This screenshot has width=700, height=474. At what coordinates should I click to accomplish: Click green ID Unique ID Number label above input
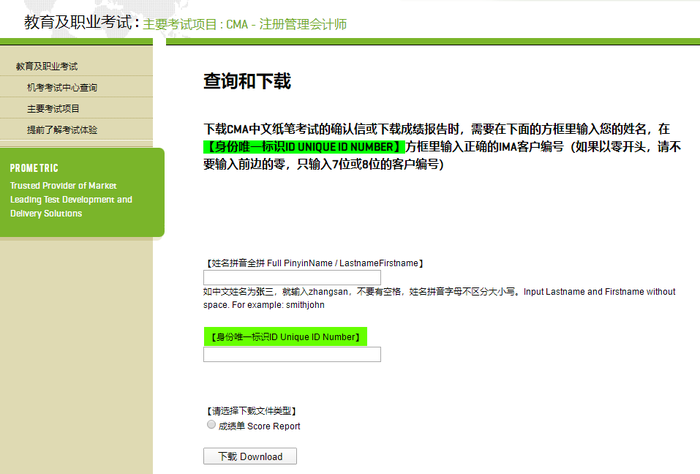(286, 336)
